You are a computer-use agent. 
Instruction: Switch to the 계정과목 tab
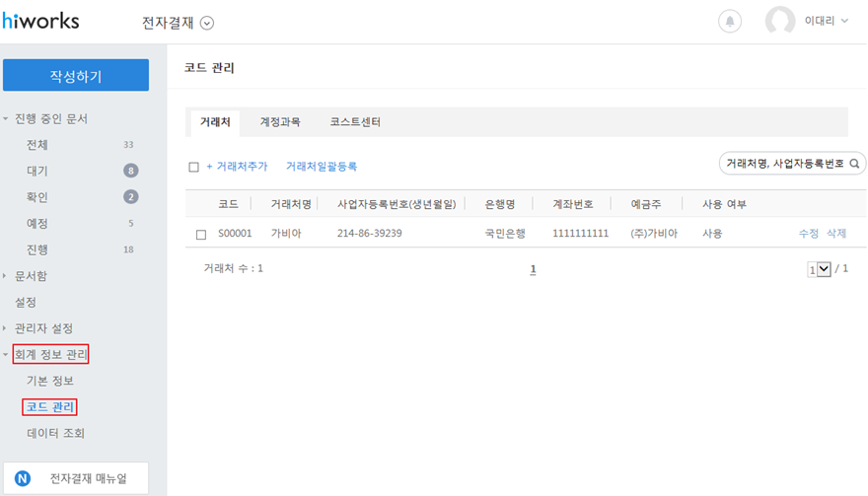point(280,122)
